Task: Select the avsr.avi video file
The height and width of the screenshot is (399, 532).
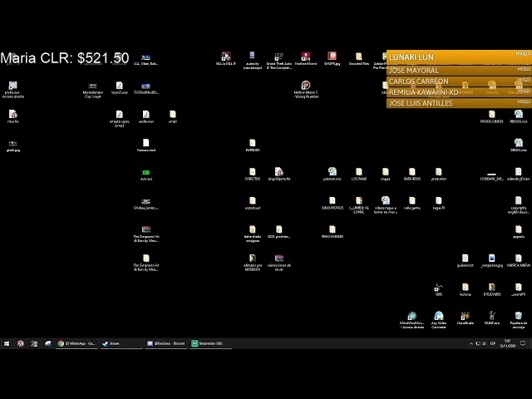Action: [x=146, y=175]
